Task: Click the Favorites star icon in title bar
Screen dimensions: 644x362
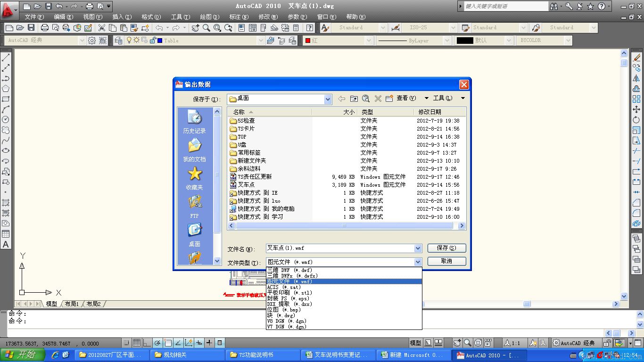Action: click(x=591, y=6)
